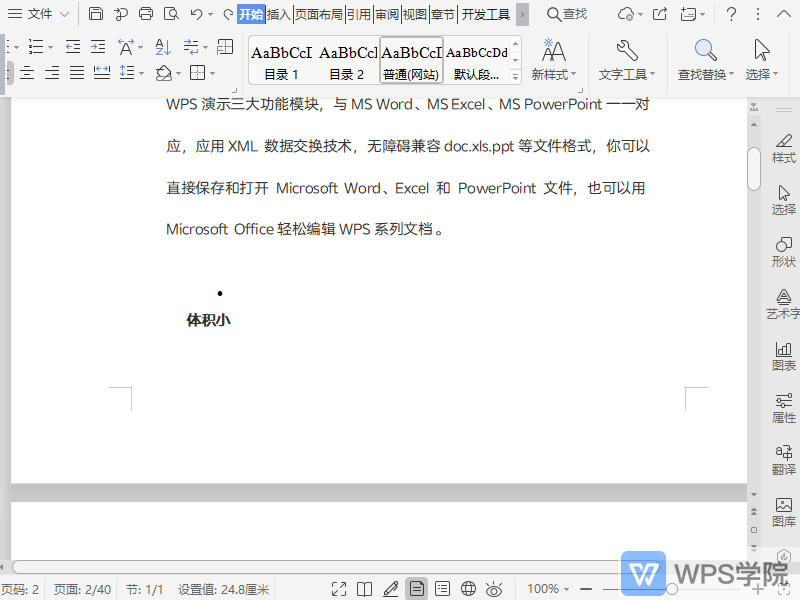Open the 图表 chart sidebar tool

[783, 355]
